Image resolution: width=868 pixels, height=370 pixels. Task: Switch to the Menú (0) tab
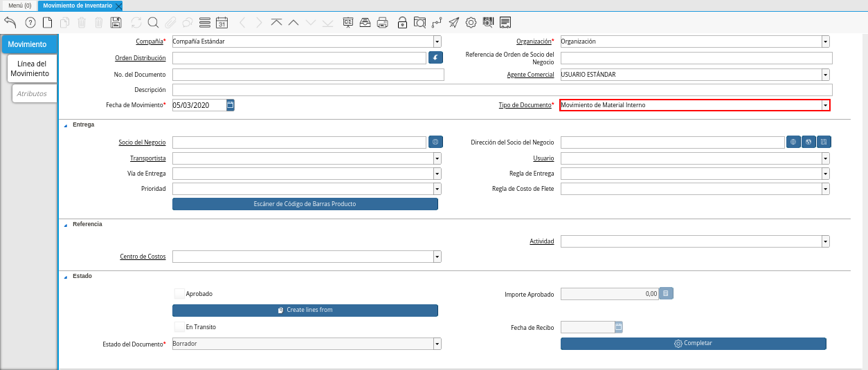pyautogui.click(x=19, y=6)
